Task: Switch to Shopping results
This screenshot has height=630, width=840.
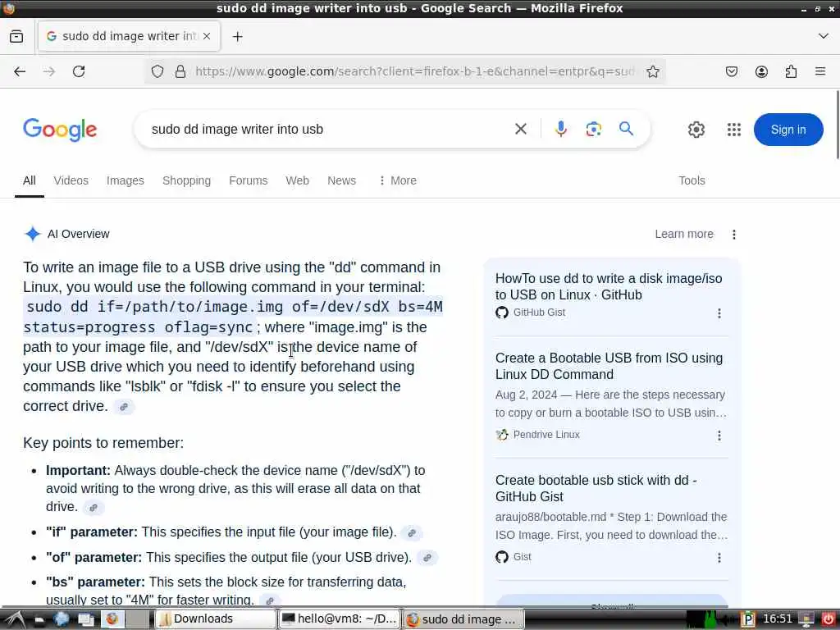Action: click(186, 180)
